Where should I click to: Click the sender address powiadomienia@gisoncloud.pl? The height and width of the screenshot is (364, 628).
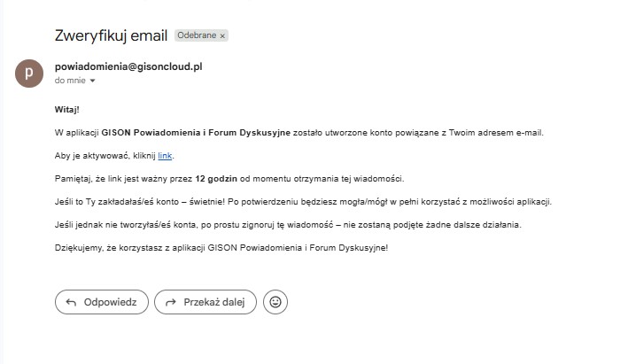tap(128, 66)
